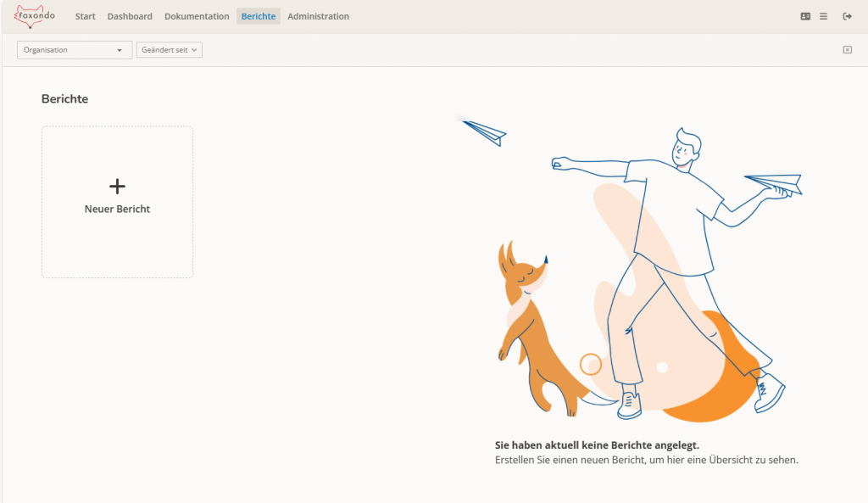Viewport: 868px width, 503px height.
Task: Select the active Berichte tab
Action: [258, 16]
